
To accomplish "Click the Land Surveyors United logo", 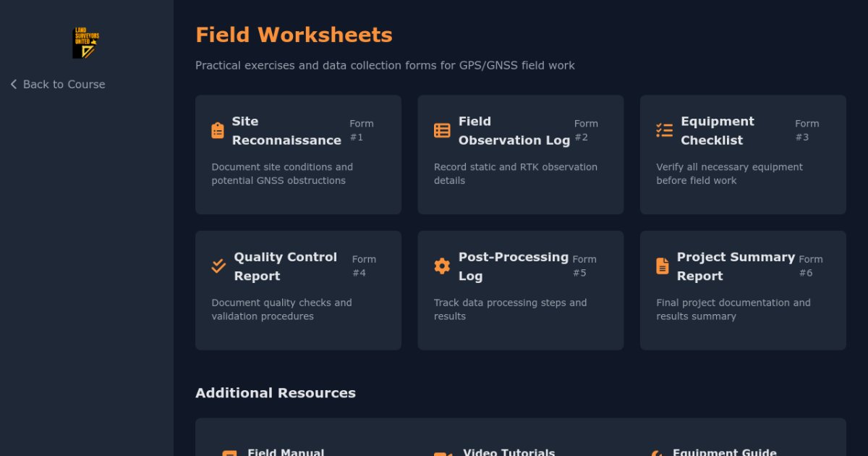I will (x=86, y=43).
